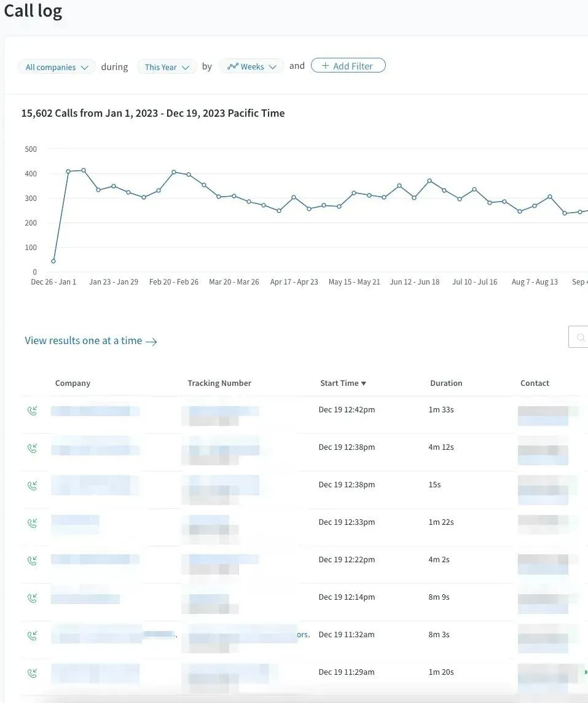Click inbound call icon for 12:33pm call

(33, 523)
